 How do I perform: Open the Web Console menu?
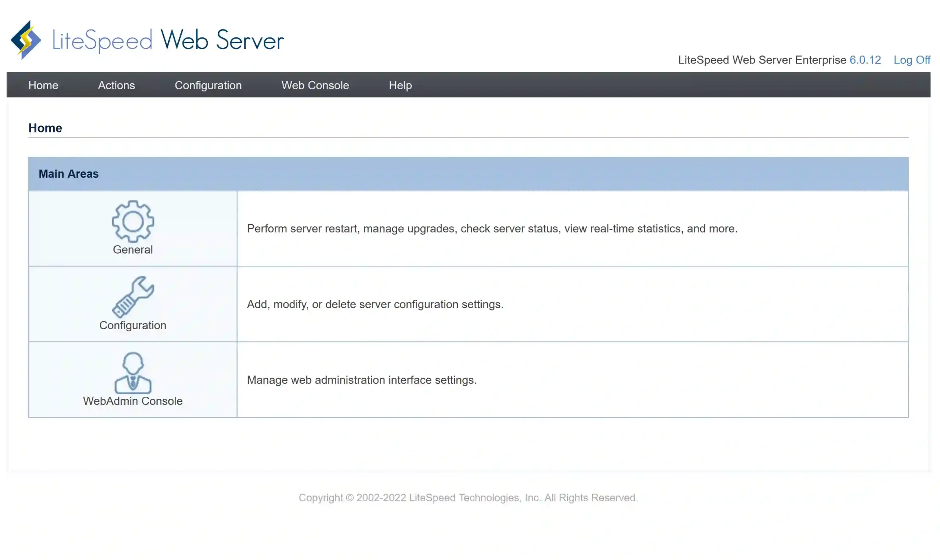[x=315, y=85]
